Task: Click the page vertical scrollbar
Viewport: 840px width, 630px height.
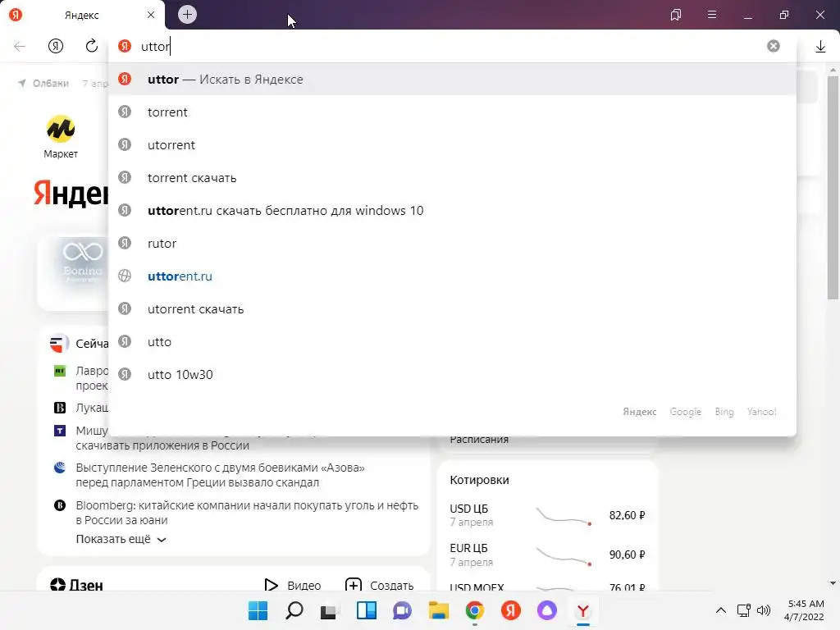Action: click(x=833, y=188)
